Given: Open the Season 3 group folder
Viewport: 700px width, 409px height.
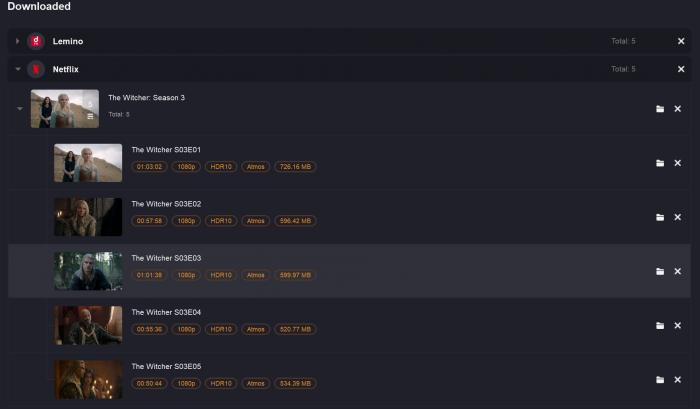Looking at the screenshot, I should pyautogui.click(x=660, y=109).
